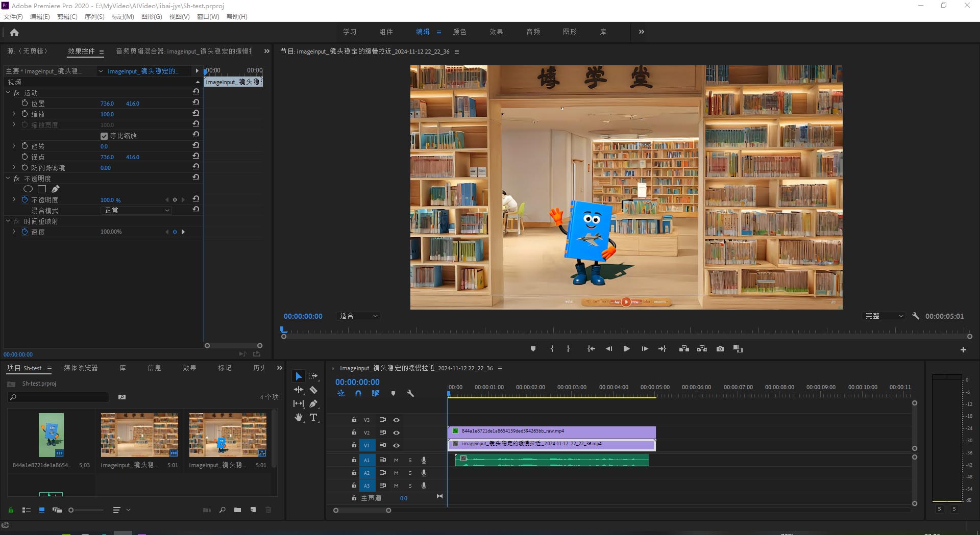Select the Selection tool arrow
This screenshot has width=980, height=535.
pos(299,376)
